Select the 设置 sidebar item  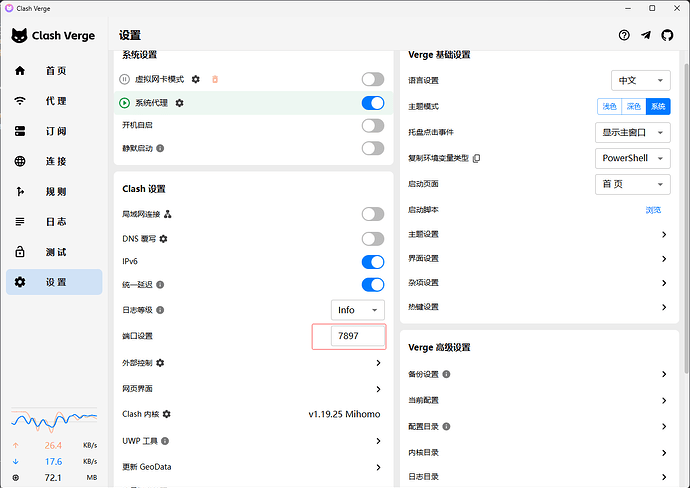(54, 282)
